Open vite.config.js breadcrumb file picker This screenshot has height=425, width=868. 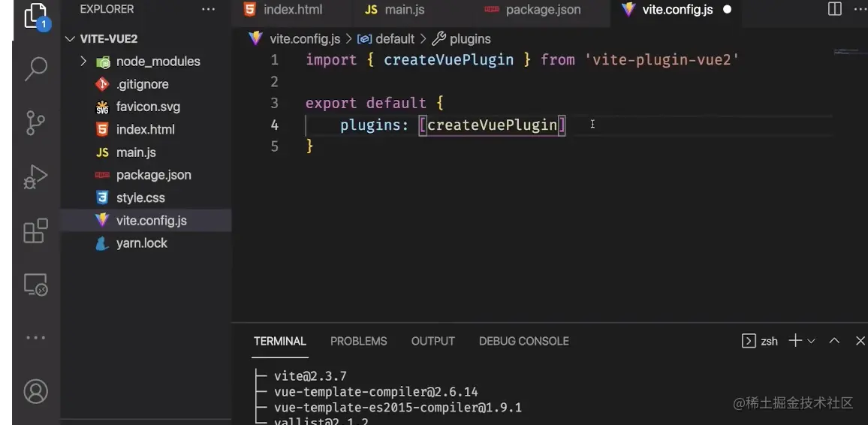click(304, 39)
